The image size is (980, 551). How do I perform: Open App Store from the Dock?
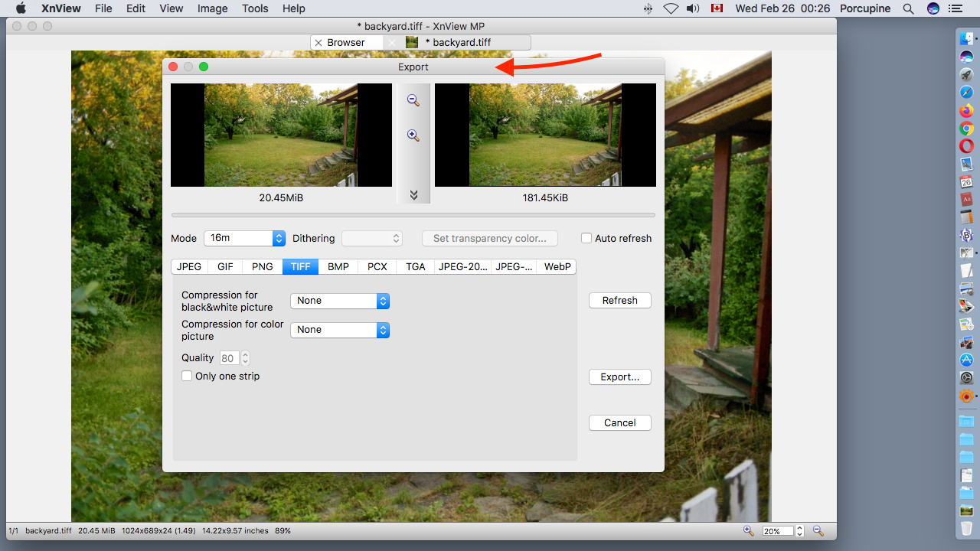[x=966, y=360]
